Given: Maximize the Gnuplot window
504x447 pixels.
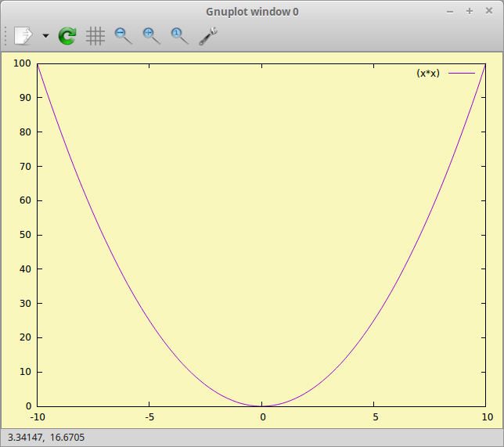Looking at the screenshot, I should pos(470,11).
